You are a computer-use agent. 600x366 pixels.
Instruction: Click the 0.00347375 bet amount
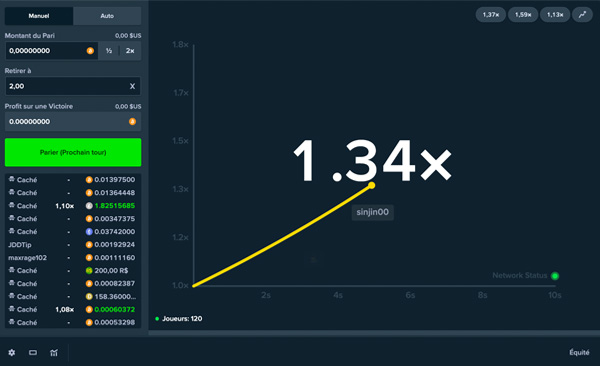tap(115, 219)
